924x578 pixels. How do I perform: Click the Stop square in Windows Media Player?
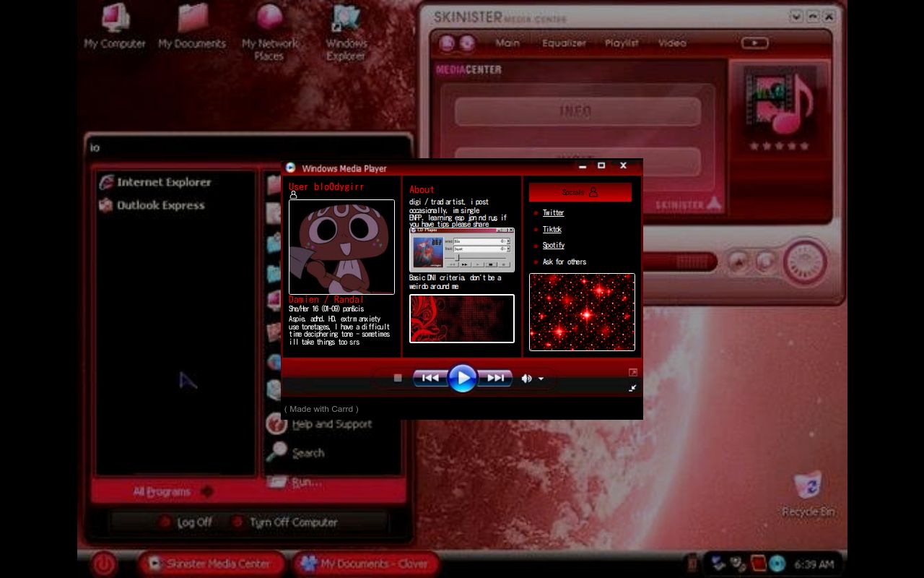(398, 378)
